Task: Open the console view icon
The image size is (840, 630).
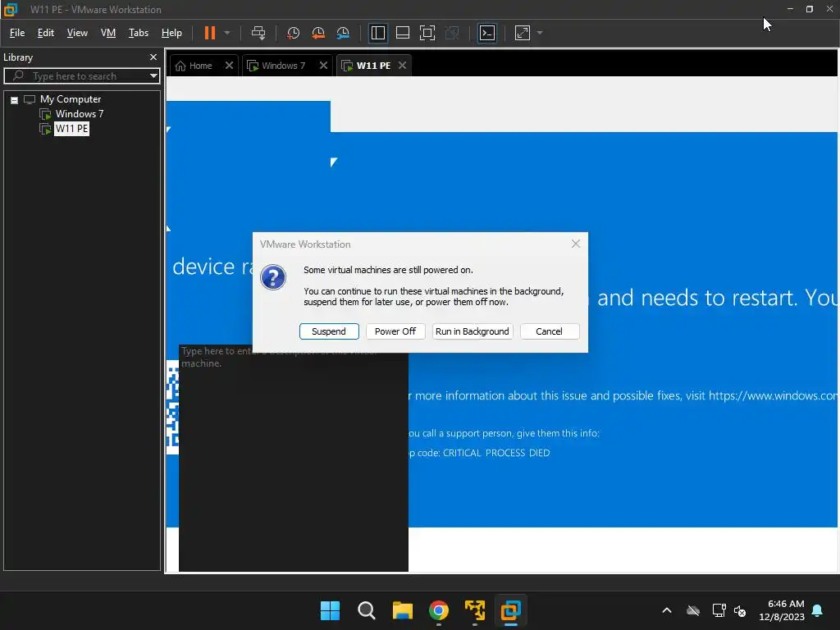Action: tap(487, 33)
